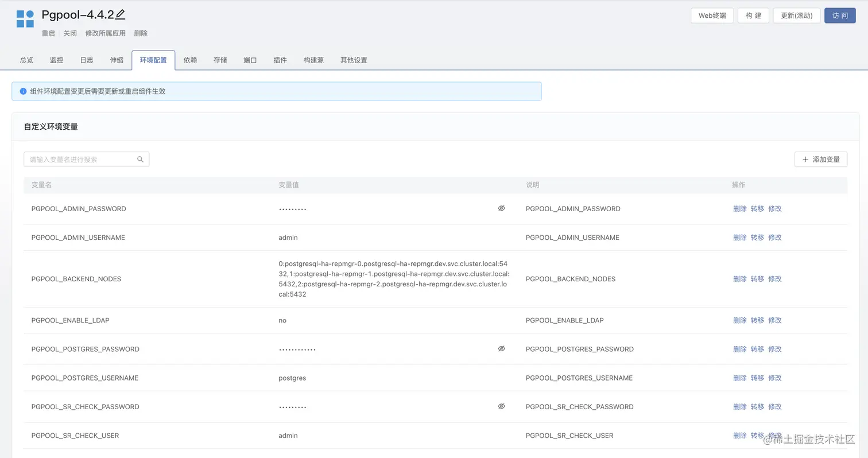Viewport: 868px width, 458px height.
Task: Click the Web终端 button
Action: [x=712, y=15]
